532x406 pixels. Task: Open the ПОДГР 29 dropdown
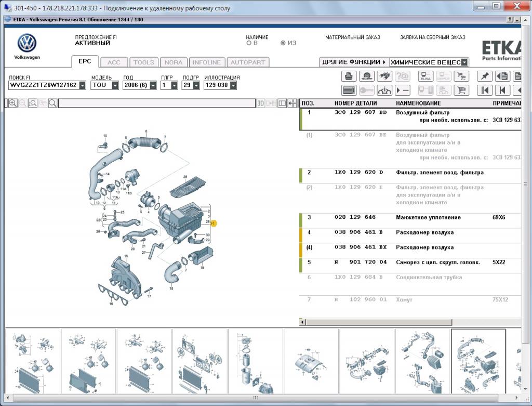(x=196, y=85)
